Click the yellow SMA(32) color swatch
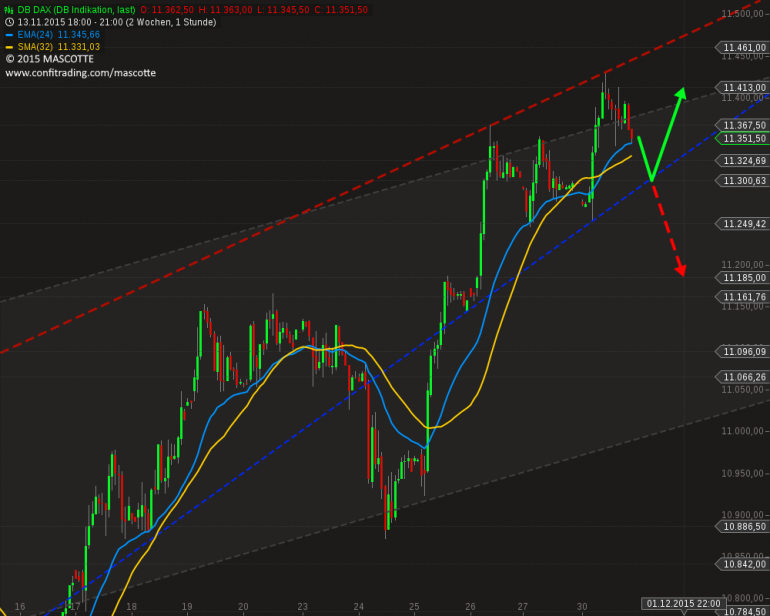 tap(9, 47)
